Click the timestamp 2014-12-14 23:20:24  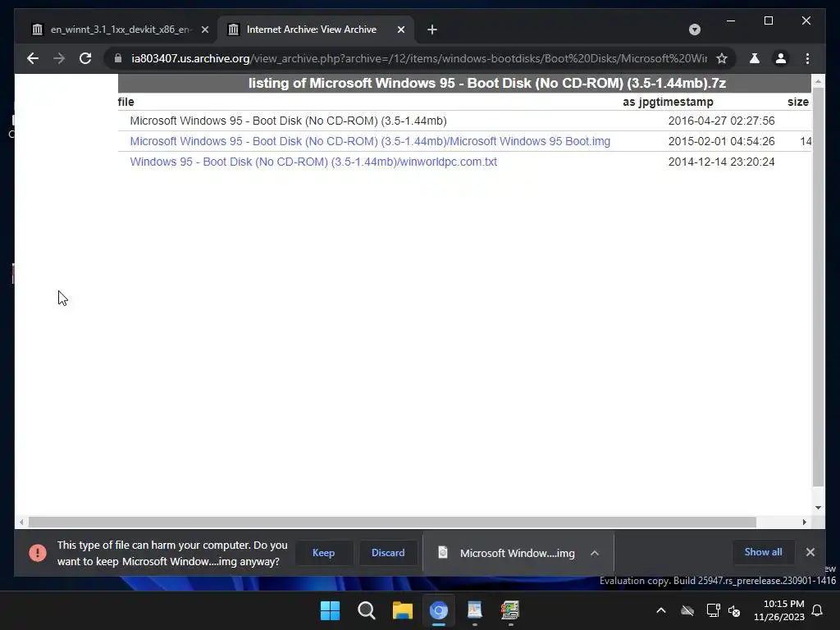coord(721,162)
